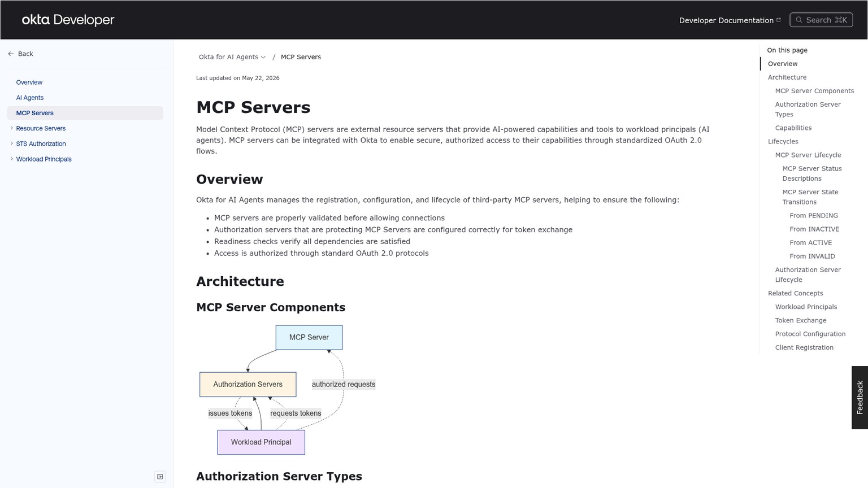Jump to MCP Server State Transitions link
The image size is (868, 488).
coord(810,197)
